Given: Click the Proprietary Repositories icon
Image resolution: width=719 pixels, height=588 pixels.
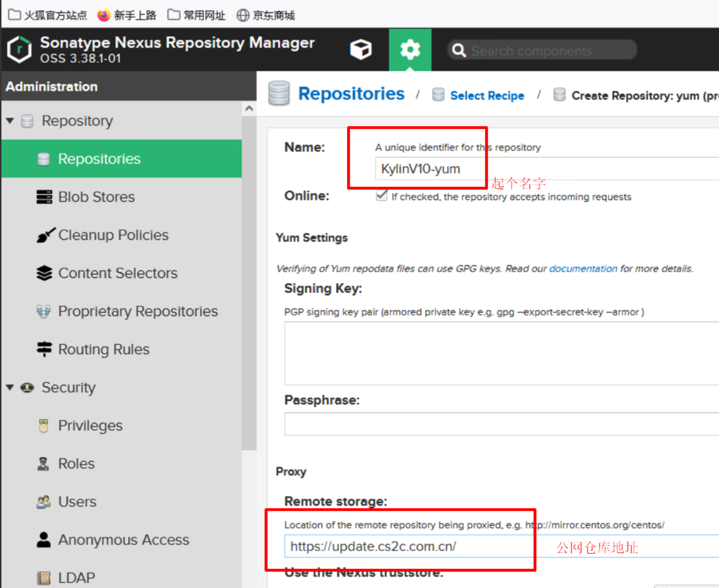Looking at the screenshot, I should [x=43, y=311].
